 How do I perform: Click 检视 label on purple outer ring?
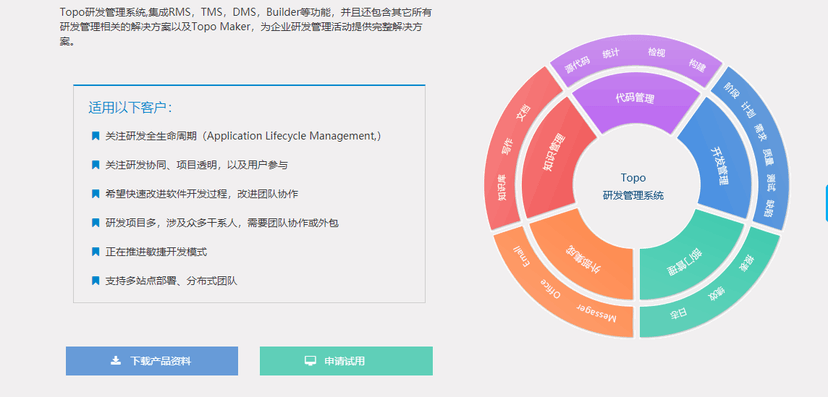656,52
